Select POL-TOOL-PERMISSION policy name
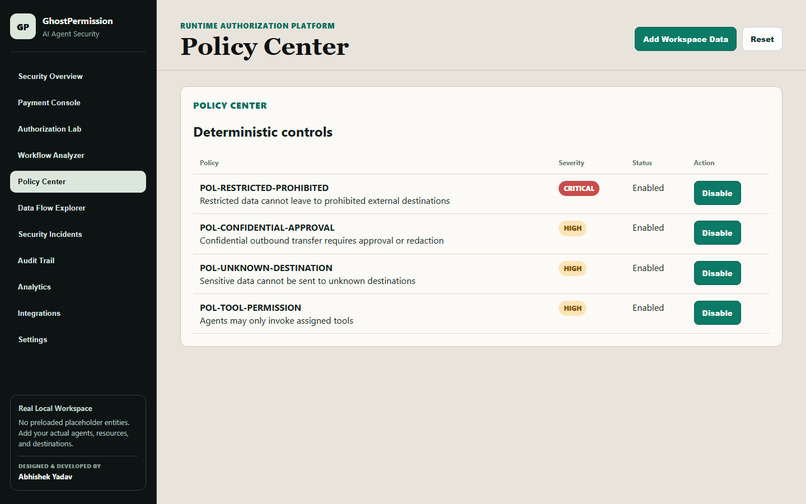This screenshot has width=806, height=504. tap(250, 308)
